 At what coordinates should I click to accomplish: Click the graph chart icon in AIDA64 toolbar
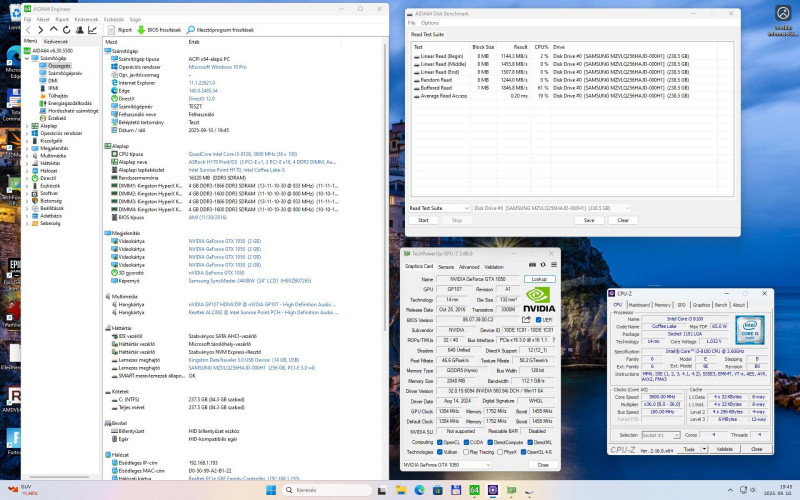[92, 30]
